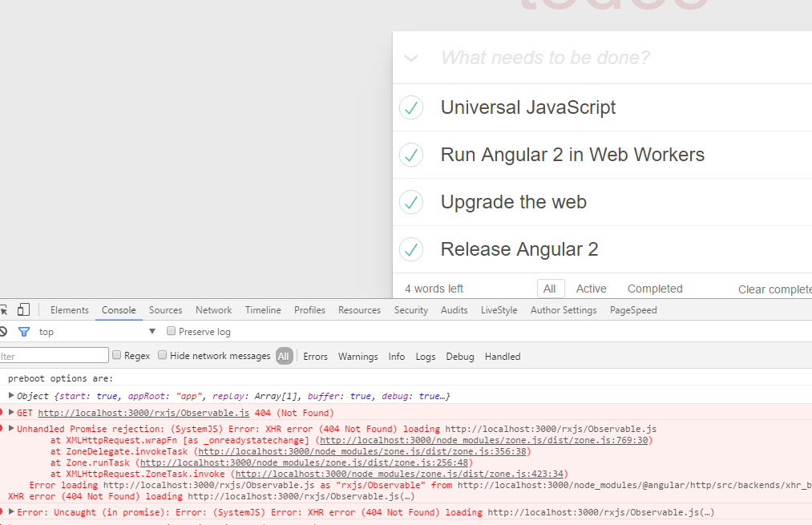Viewport: 812px width, 525px height.
Task: Uncheck the Upgrade the web todo
Action: click(x=411, y=202)
